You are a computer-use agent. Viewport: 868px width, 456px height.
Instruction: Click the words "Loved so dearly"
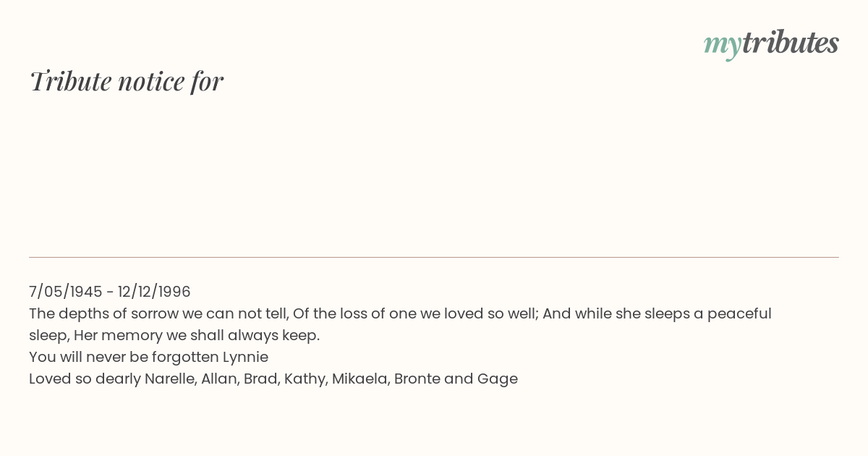click(85, 379)
